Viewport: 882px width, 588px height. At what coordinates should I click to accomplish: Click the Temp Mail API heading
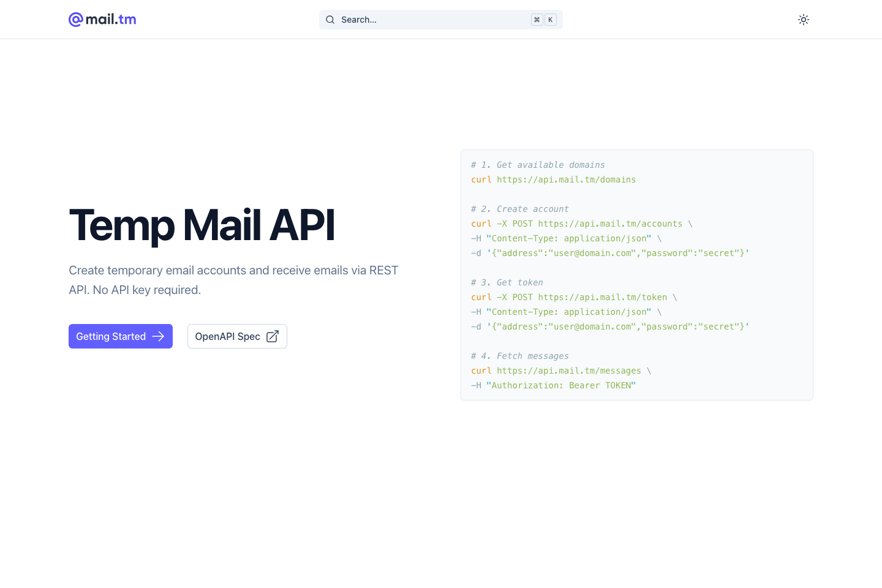click(x=202, y=225)
